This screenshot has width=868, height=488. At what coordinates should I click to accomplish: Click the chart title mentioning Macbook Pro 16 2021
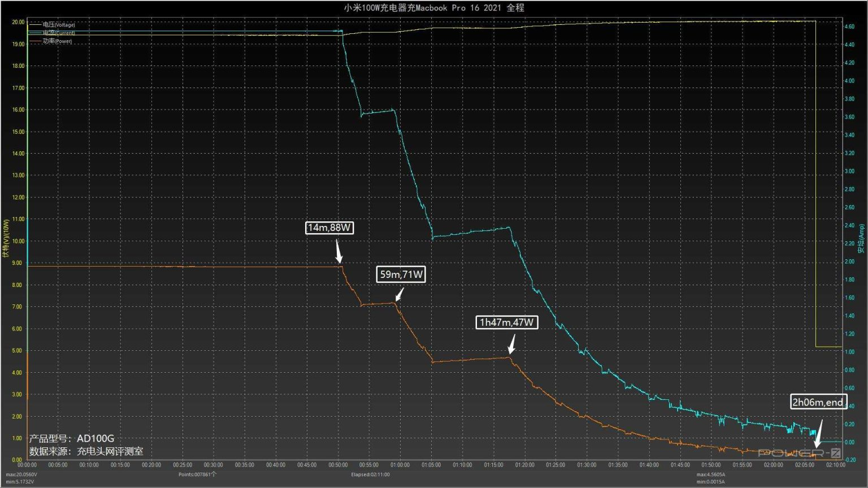(x=434, y=8)
